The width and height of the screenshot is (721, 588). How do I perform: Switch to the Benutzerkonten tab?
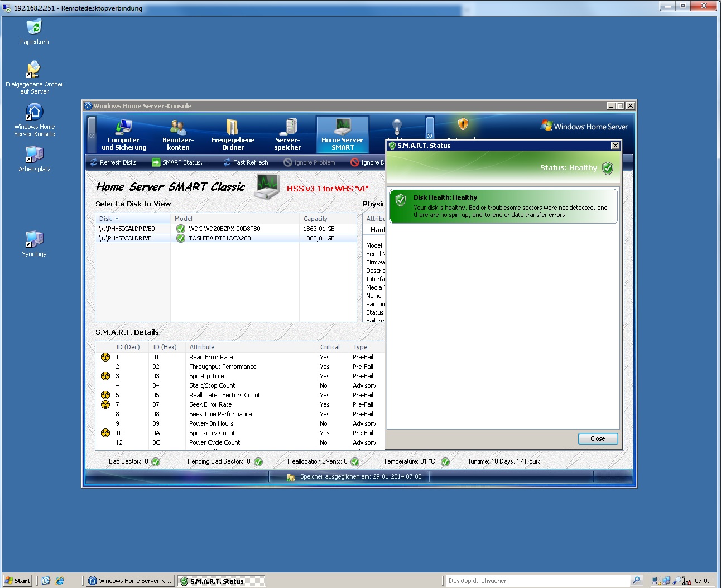coord(178,134)
